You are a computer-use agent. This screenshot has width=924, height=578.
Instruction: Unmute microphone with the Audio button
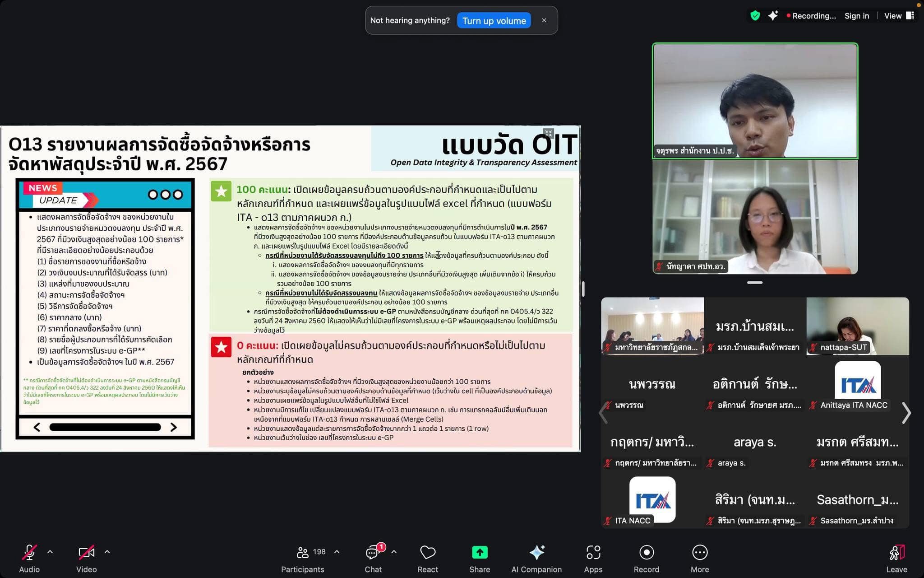coord(29,559)
